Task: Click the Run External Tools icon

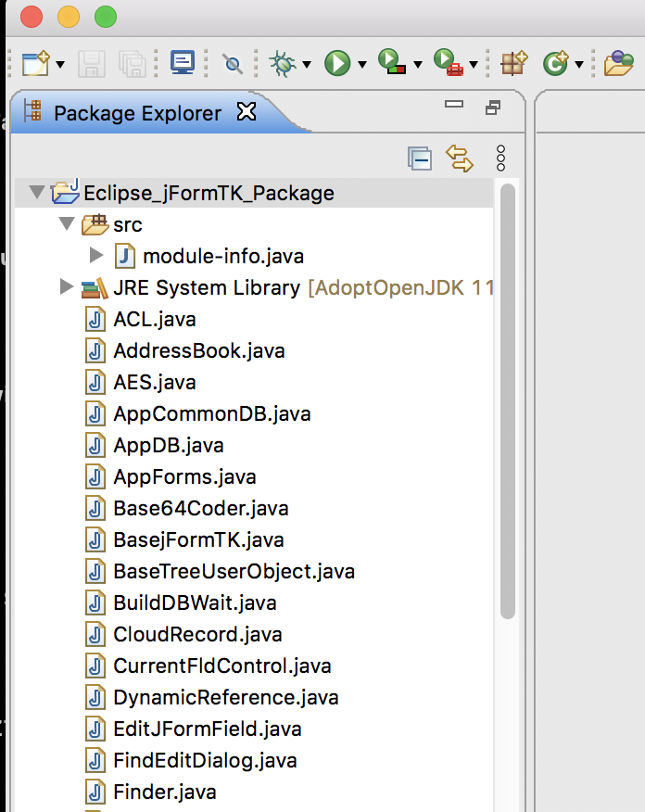Action: click(x=448, y=63)
